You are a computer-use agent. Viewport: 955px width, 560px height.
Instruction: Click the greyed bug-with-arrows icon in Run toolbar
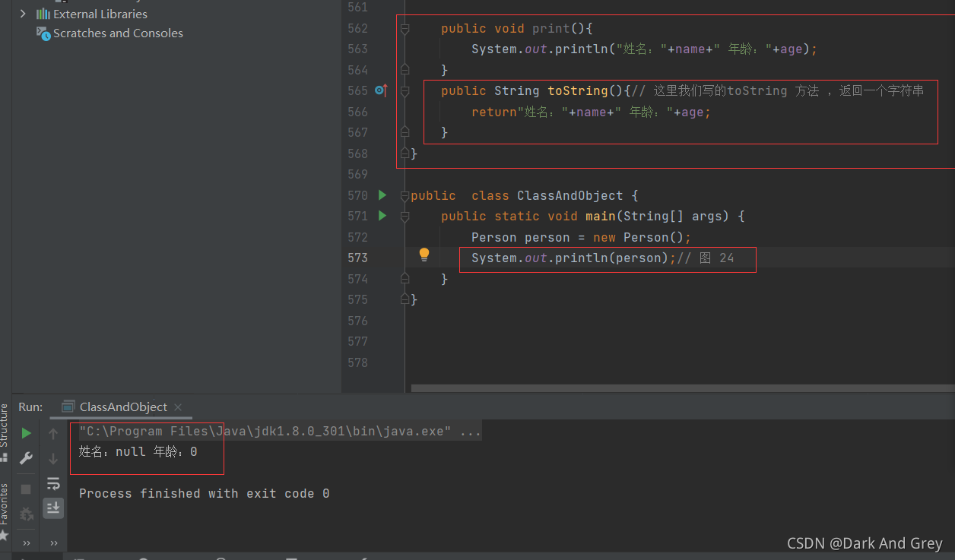[x=27, y=514]
